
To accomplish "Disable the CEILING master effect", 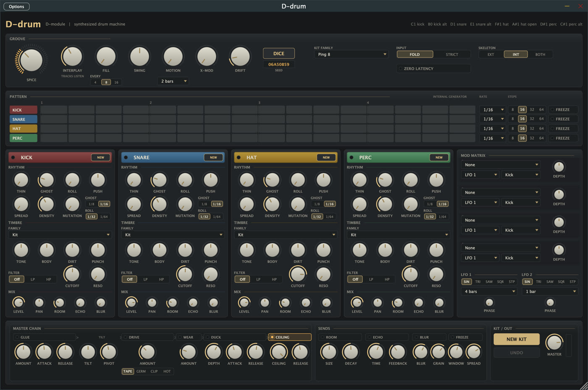I will (x=290, y=337).
